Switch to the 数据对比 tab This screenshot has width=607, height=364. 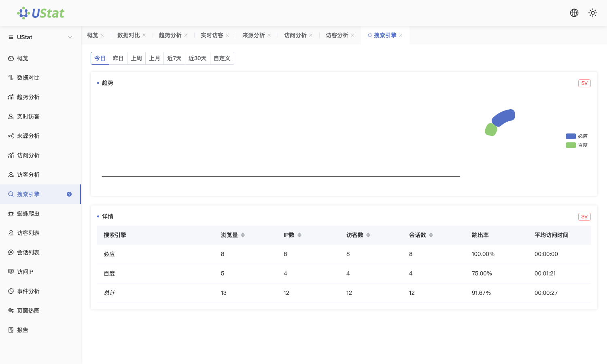[129, 35]
